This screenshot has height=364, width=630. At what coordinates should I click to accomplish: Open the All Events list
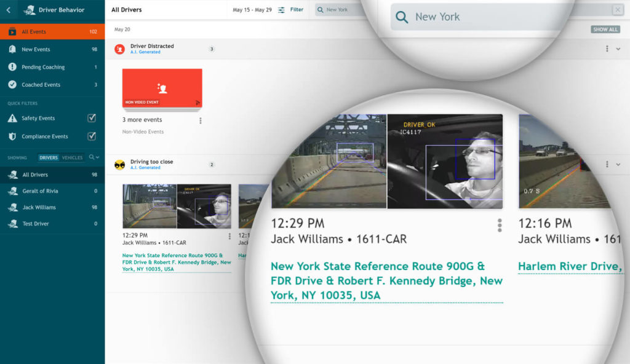coord(52,31)
